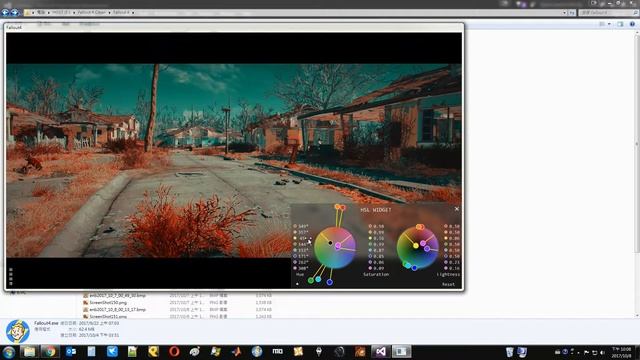Select the 262° hue entry

[x=301, y=262]
